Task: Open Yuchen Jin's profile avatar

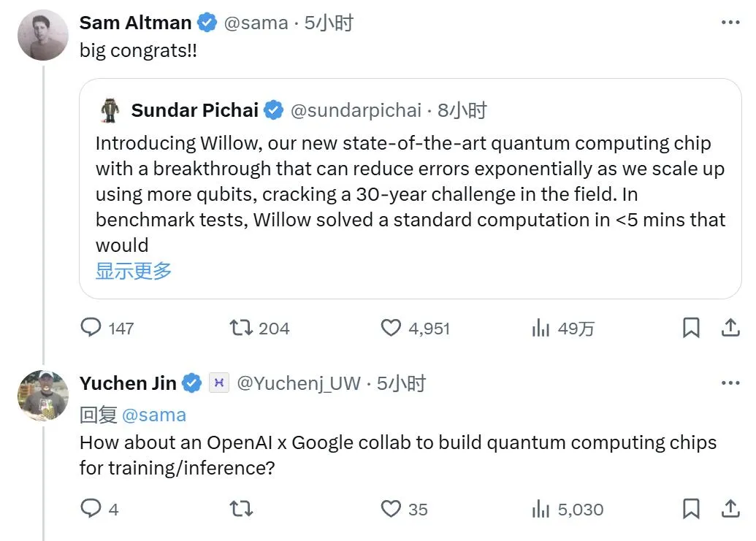Action: click(43, 395)
